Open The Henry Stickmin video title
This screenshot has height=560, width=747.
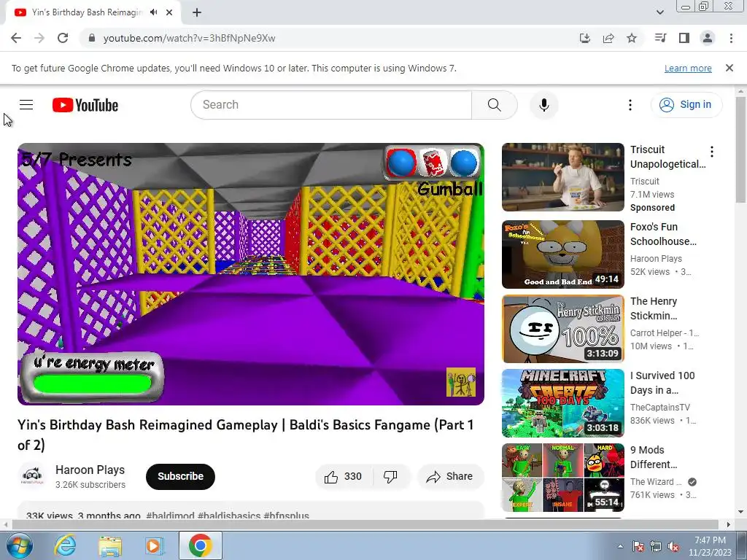[654, 308]
